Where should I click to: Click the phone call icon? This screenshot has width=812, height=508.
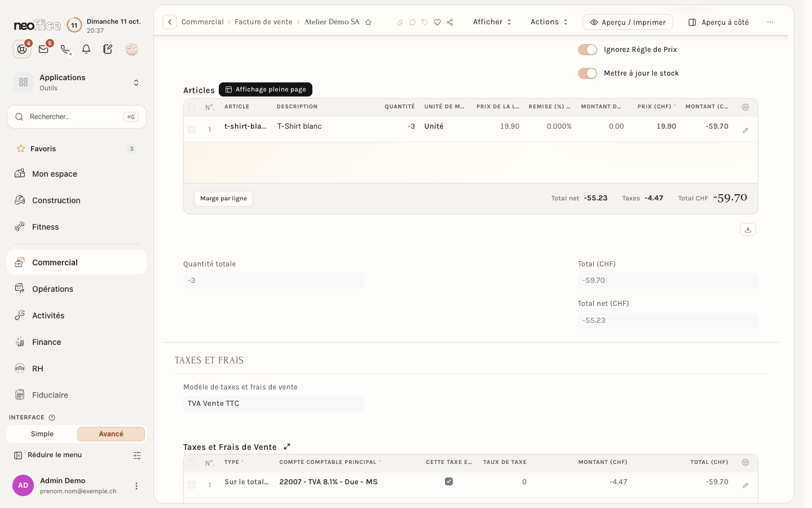click(x=65, y=49)
